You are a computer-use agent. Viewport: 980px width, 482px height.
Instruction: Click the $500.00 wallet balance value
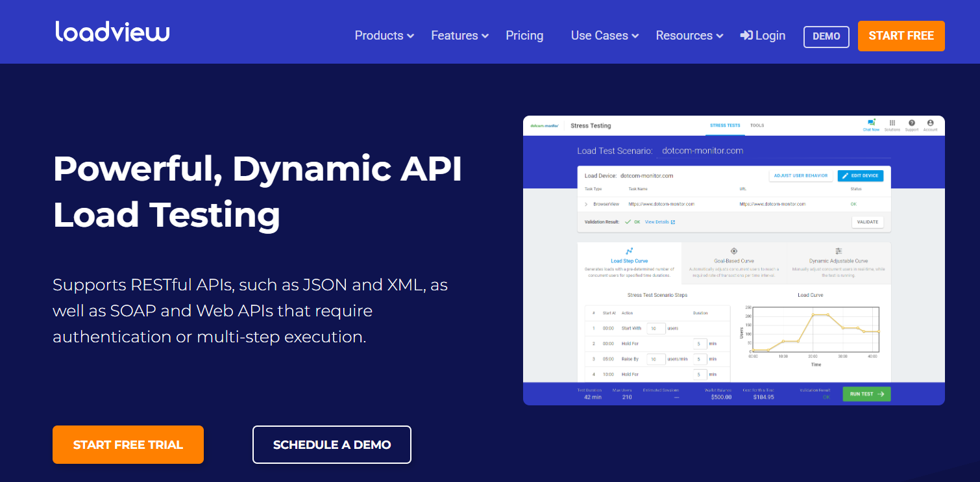[720, 397]
